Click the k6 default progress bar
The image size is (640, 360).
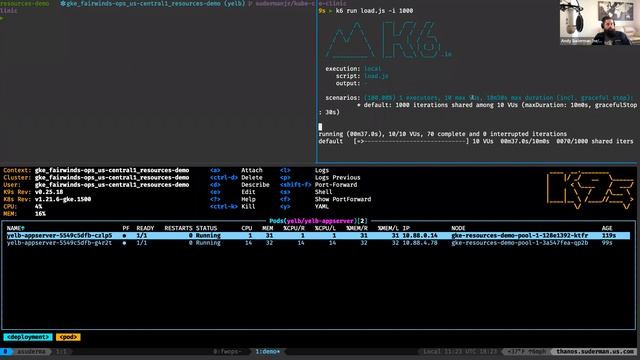pos(411,141)
